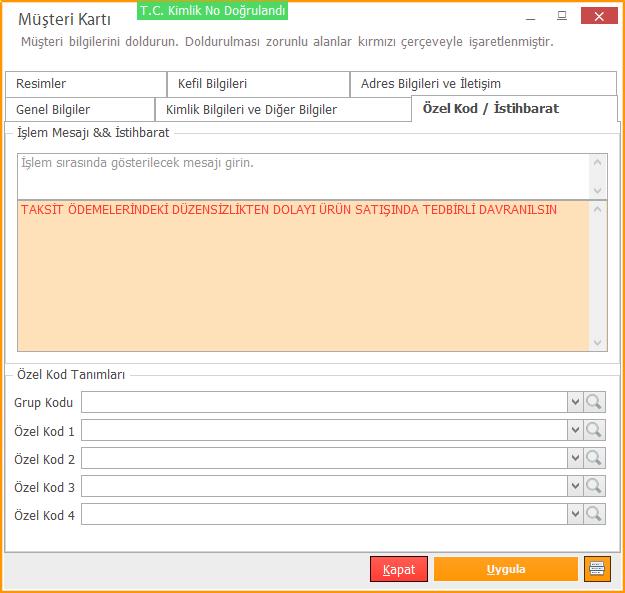Select the Genel Bilgiler tab

point(79,109)
